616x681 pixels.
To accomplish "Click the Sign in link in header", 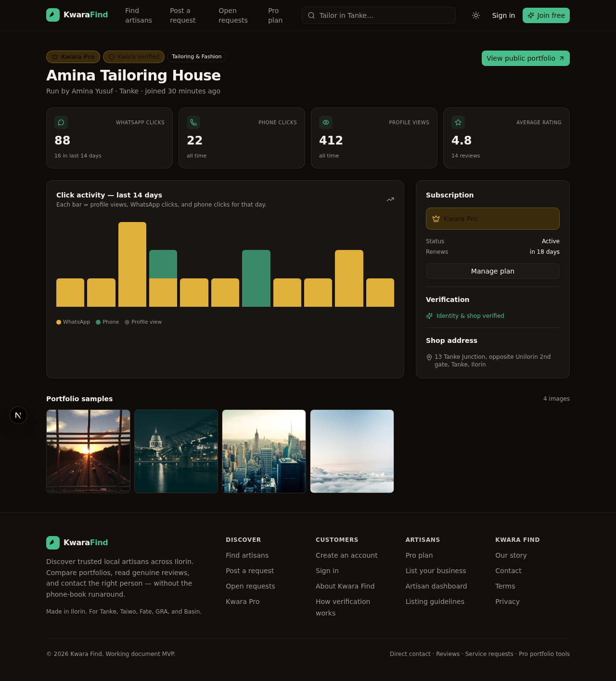I will coord(503,15).
